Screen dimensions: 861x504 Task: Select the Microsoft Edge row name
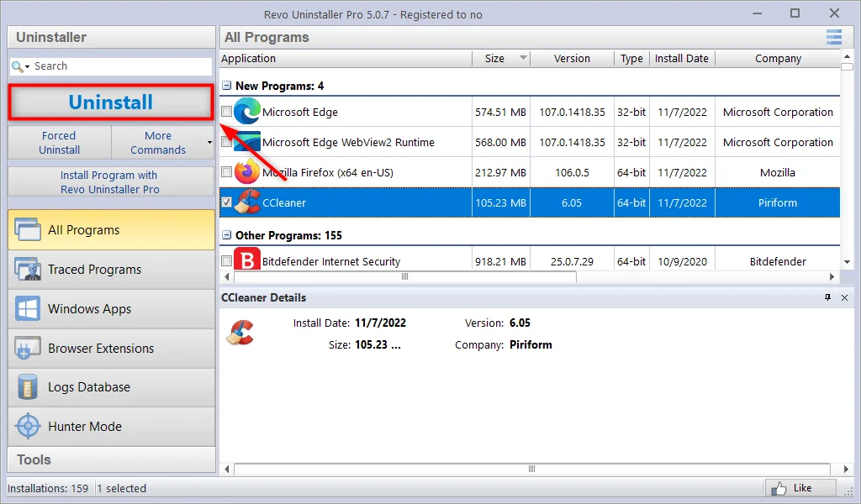point(300,112)
